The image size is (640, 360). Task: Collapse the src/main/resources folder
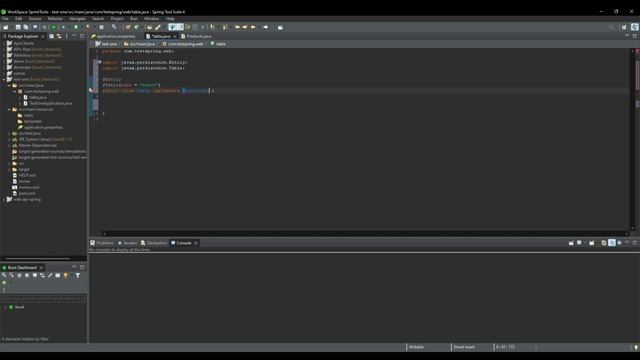9,109
